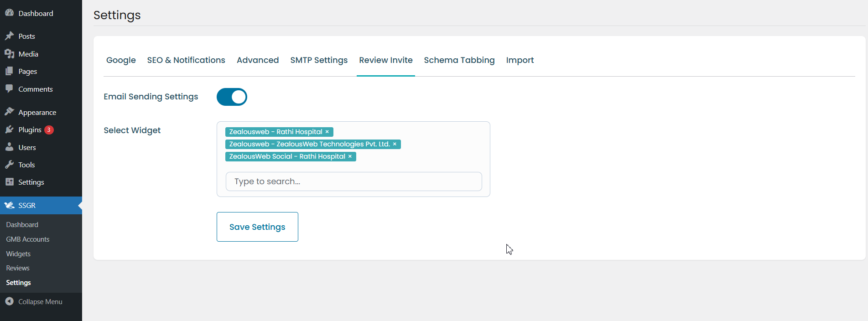Click the Collapse Menu arrow icon
868x321 pixels.
[9, 301]
